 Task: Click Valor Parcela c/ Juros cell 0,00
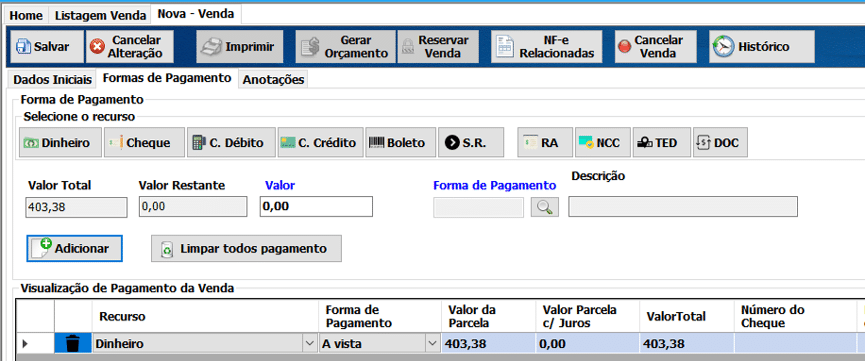tap(588, 344)
